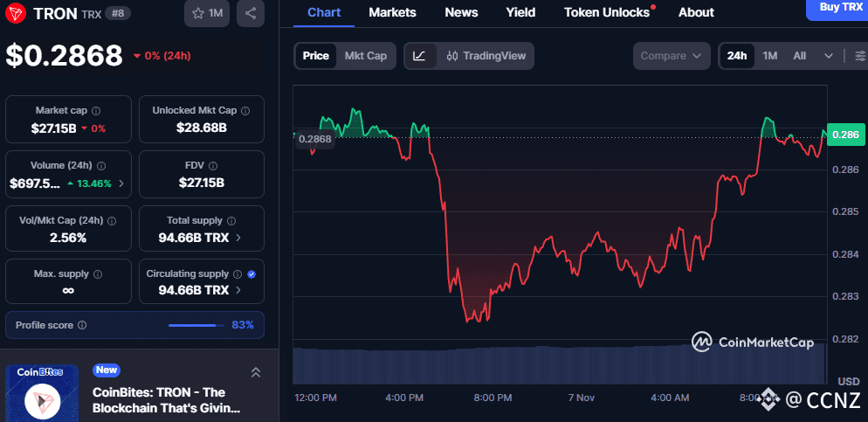868x422 pixels.
Task: Click Profile score info icon
Action: [x=82, y=325]
